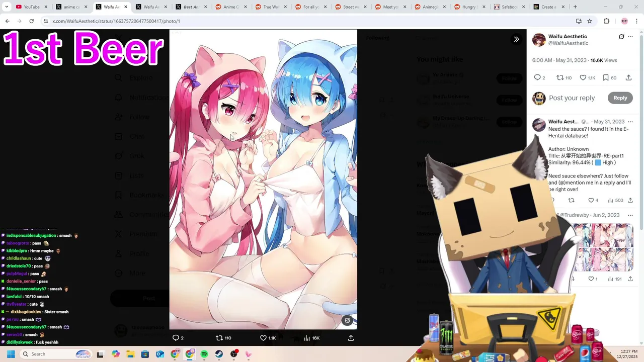This screenshot has height=362, width=644.
Task: Open the image collage in Trudrewby's reply
Action: 603,247
